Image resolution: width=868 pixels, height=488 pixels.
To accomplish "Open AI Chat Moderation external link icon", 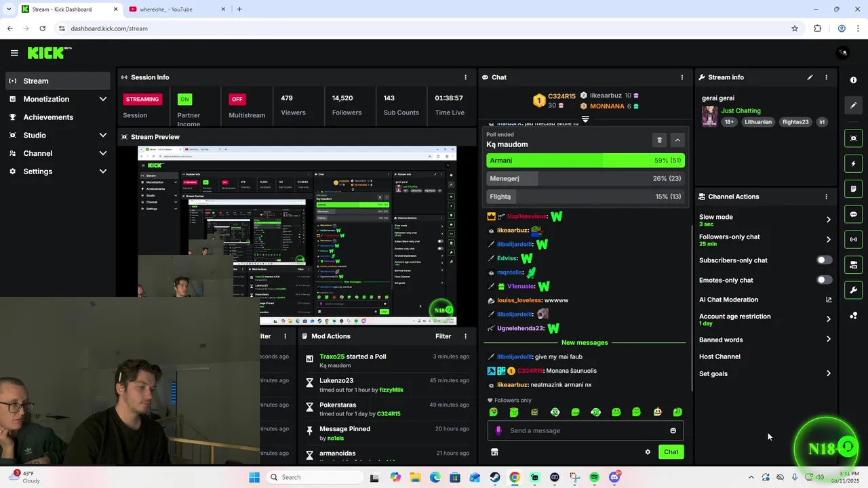I will [x=829, y=300].
